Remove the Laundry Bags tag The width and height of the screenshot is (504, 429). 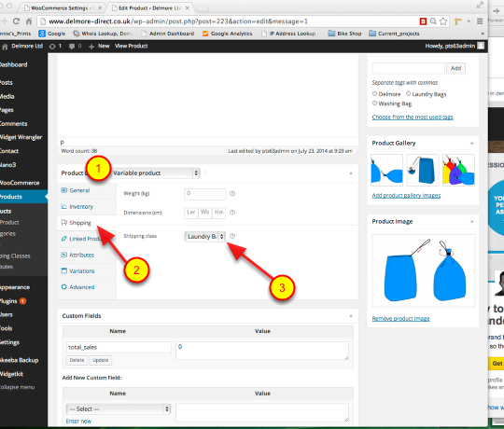(408, 94)
